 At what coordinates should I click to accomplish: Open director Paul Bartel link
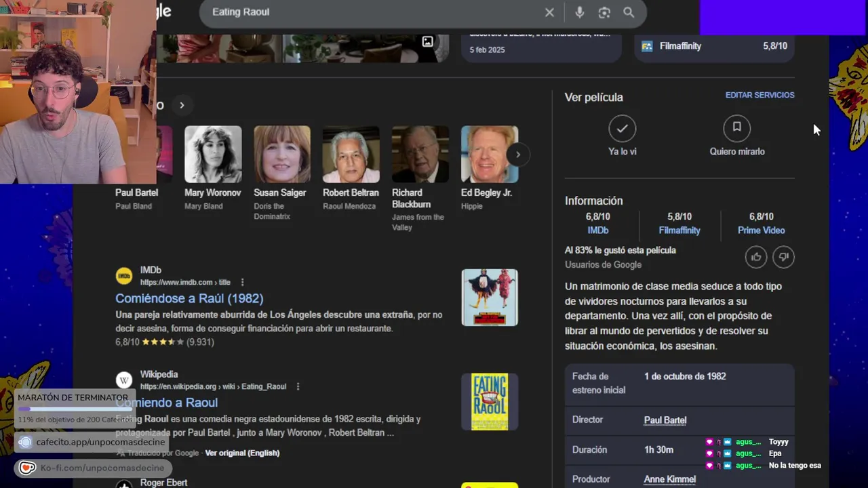click(665, 420)
